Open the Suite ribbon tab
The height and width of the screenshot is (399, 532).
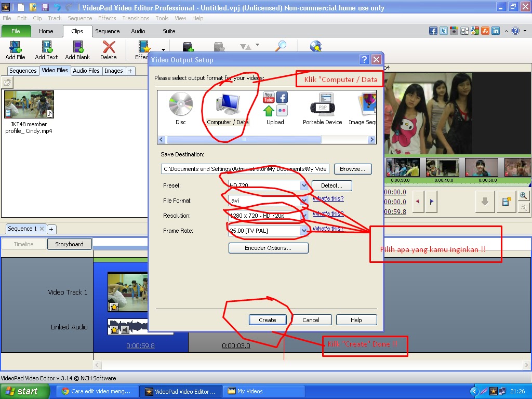pos(169,31)
